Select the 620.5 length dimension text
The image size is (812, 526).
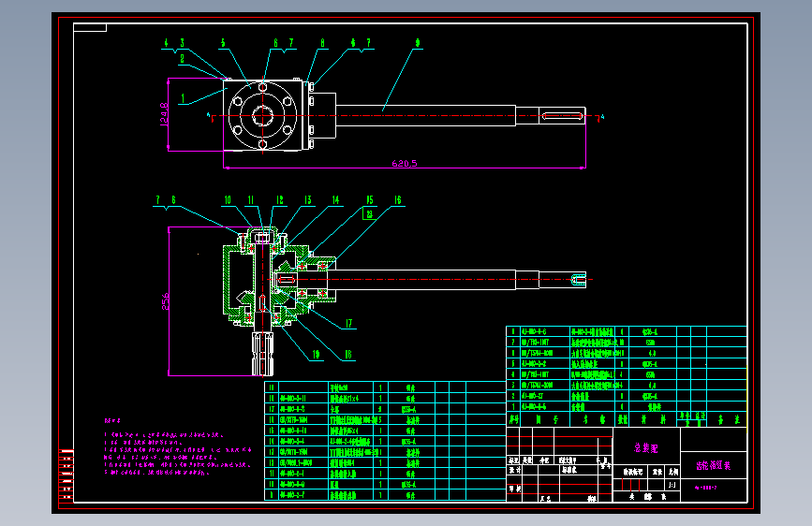(405, 163)
